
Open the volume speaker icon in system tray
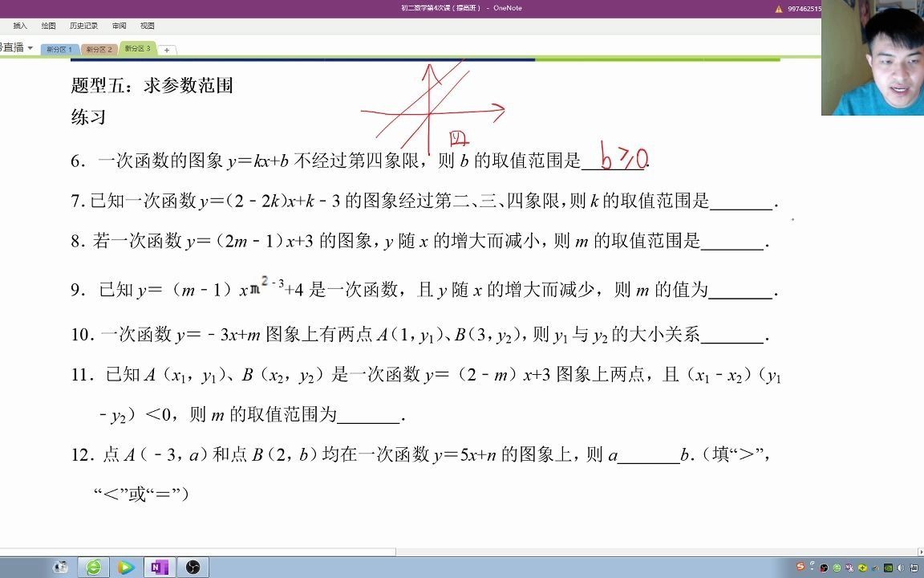(902, 568)
